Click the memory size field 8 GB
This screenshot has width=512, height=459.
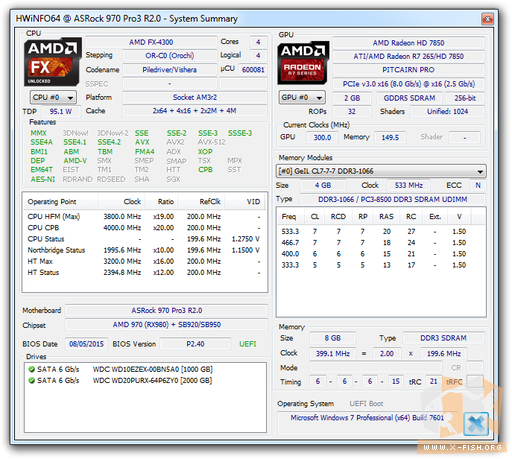333,338
